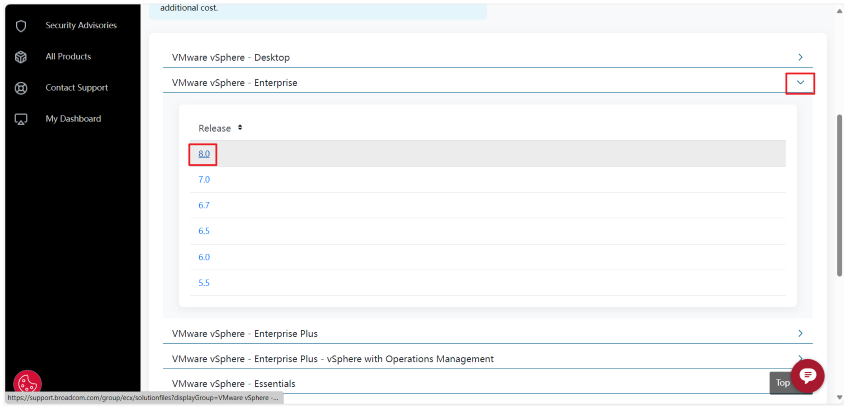Expand vSphere with Operations Management row
Screen dimensions: 846x407
coord(800,358)
